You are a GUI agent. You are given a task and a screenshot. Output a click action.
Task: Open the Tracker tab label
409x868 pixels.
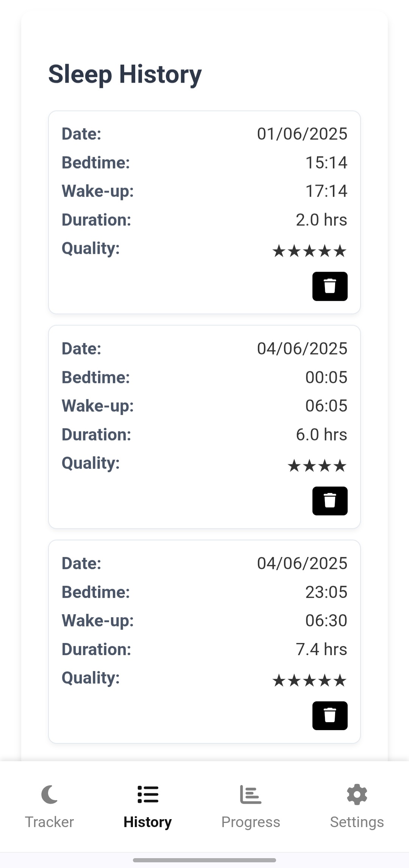click(49, 822)
